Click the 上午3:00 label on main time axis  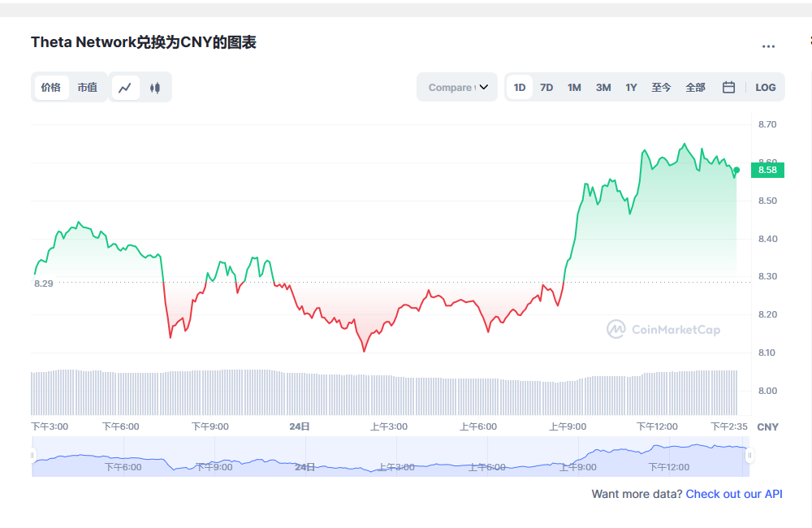tap(388, 426)
